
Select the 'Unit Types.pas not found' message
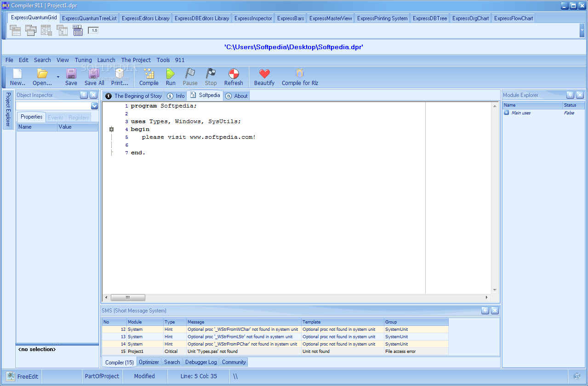[x=275, y=352]
